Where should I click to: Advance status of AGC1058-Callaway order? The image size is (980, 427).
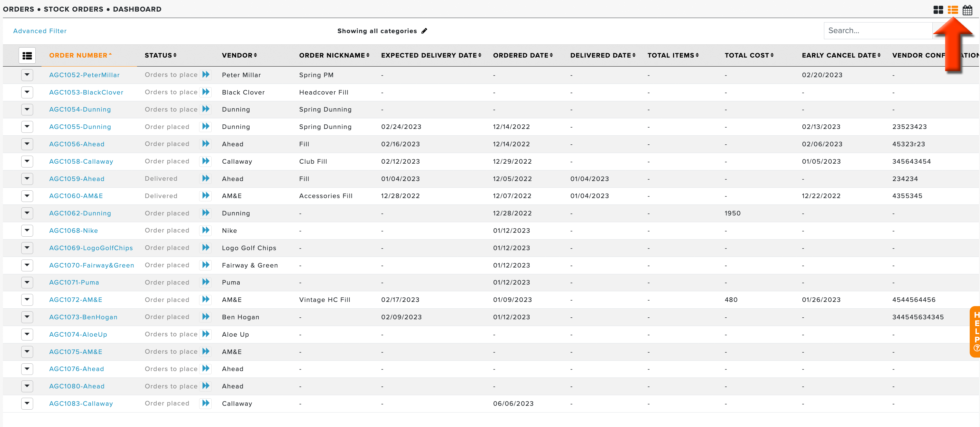[x=206, y=161]
